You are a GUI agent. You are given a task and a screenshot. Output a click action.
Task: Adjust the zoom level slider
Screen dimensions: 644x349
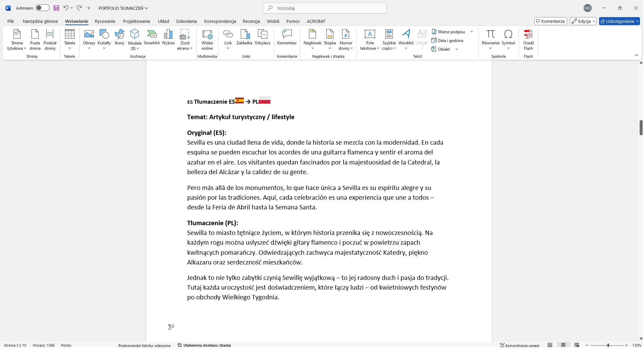point(608,345)
